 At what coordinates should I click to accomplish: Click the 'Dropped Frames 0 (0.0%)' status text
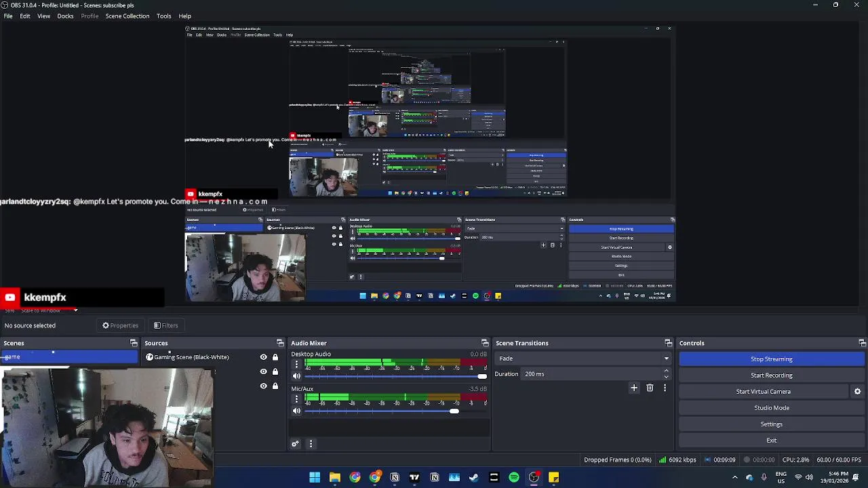click(617, 460)
